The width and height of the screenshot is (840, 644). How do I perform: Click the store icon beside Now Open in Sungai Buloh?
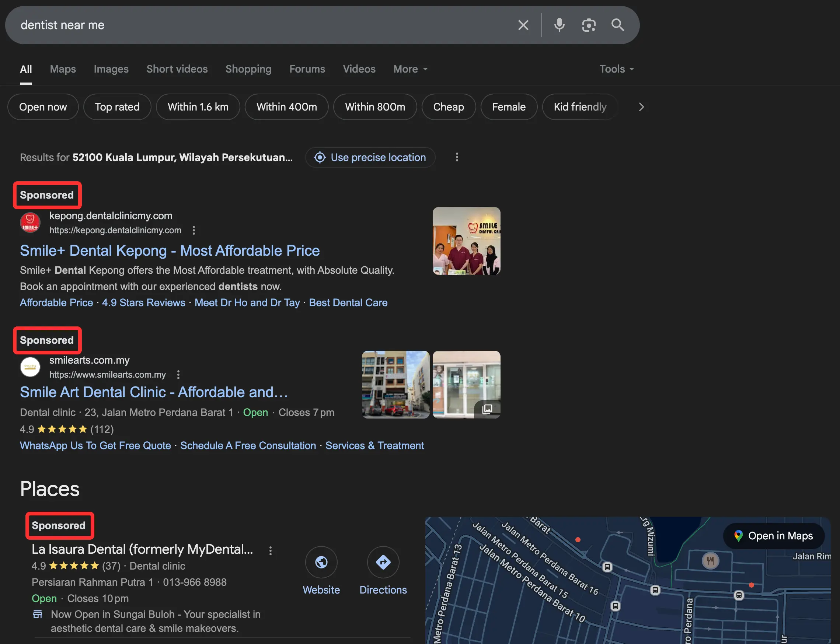click(38, 614)
